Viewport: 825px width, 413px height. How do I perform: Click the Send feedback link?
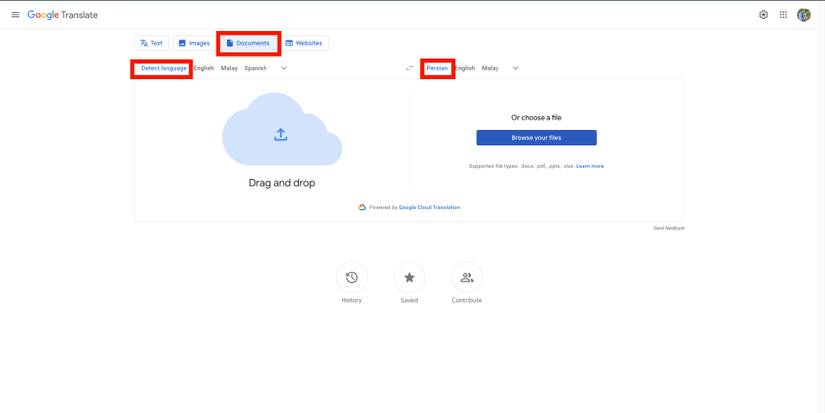pyautogui.click(x=668, y=228)
